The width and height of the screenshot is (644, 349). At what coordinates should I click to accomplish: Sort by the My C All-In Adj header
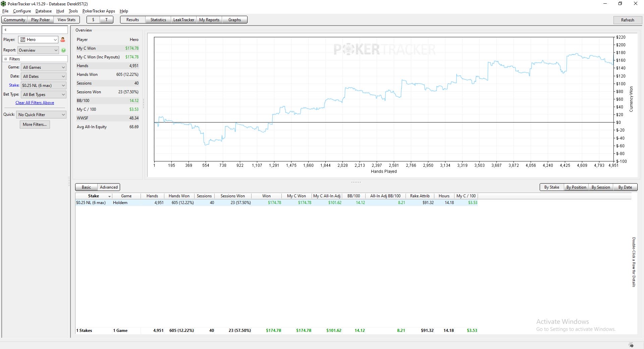pos(327,196)
